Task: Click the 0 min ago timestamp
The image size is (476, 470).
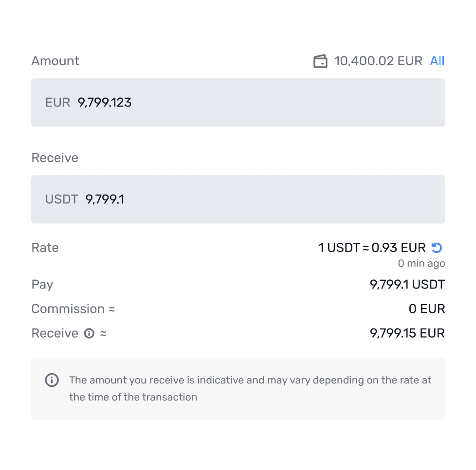Action: (421, 263)
